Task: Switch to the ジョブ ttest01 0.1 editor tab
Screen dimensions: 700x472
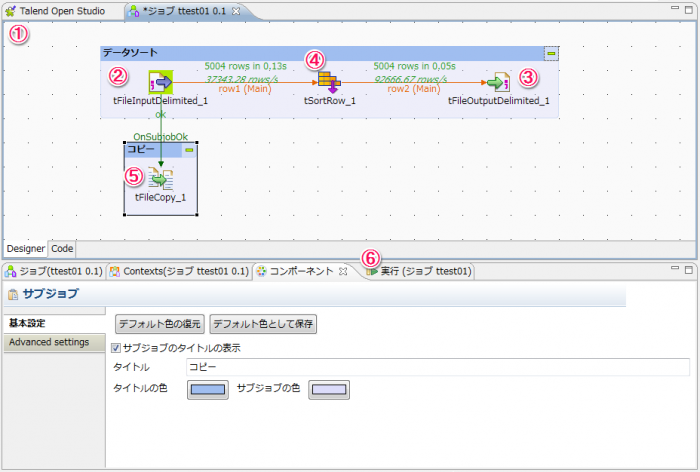Action: [183, 11]
